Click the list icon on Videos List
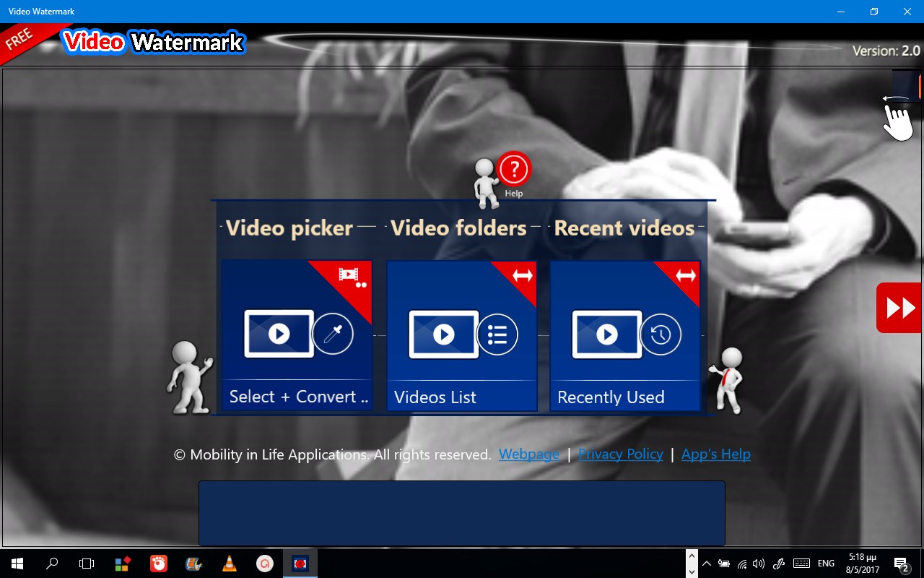924x578 pixels. point(497,335)
